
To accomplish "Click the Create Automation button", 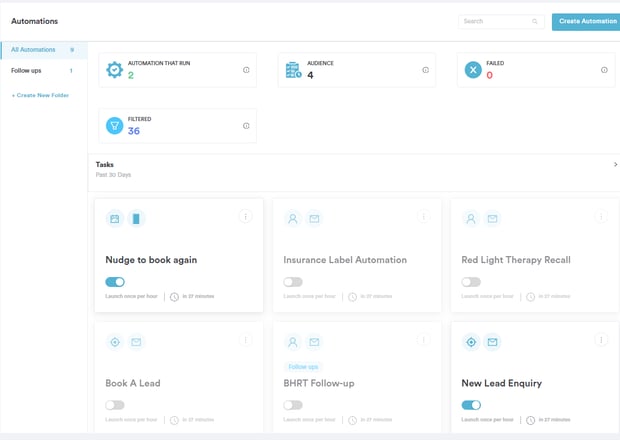I will tap(587, 21).
